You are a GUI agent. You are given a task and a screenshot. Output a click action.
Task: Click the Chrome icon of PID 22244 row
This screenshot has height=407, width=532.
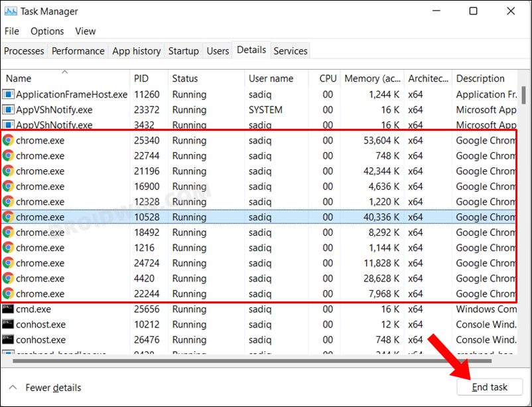coord(8,293)
